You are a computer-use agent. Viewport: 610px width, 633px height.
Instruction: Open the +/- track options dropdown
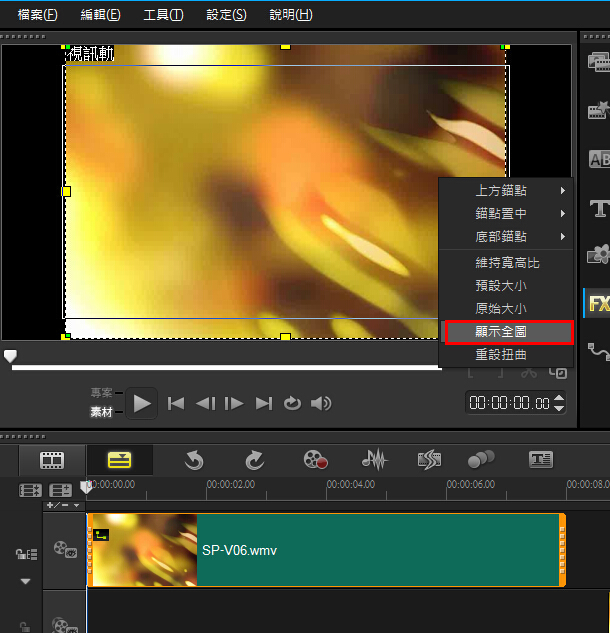(63, 505)
